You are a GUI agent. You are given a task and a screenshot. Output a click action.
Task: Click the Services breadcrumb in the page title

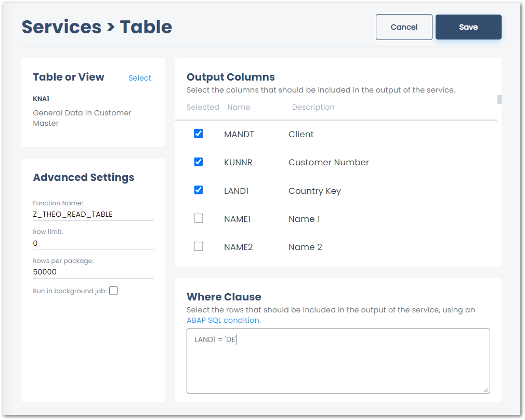(61, 27)
